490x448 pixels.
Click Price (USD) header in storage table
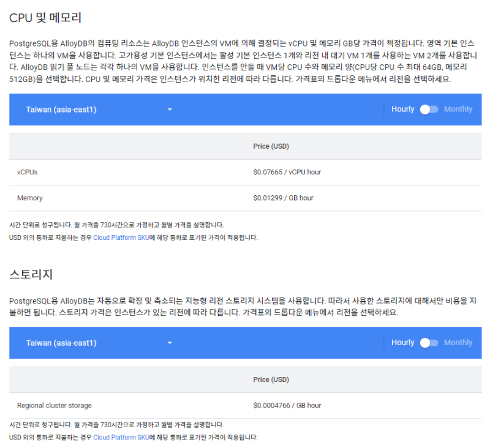click(271, 379)
